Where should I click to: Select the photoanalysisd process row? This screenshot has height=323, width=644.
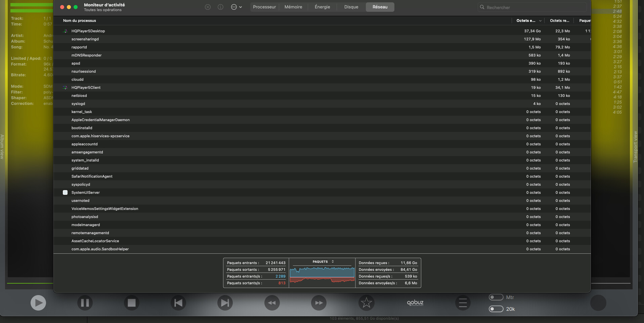click(x=322, y=217)
